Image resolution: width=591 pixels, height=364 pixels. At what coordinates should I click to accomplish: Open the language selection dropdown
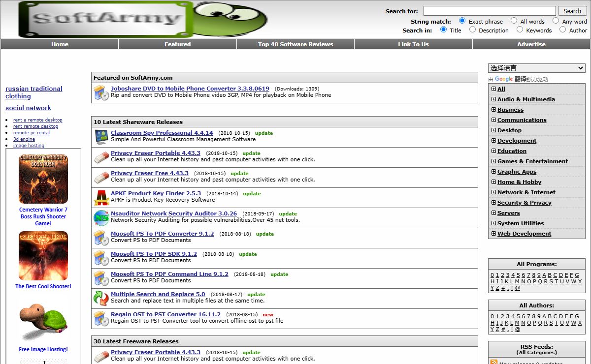click(536, 68)
